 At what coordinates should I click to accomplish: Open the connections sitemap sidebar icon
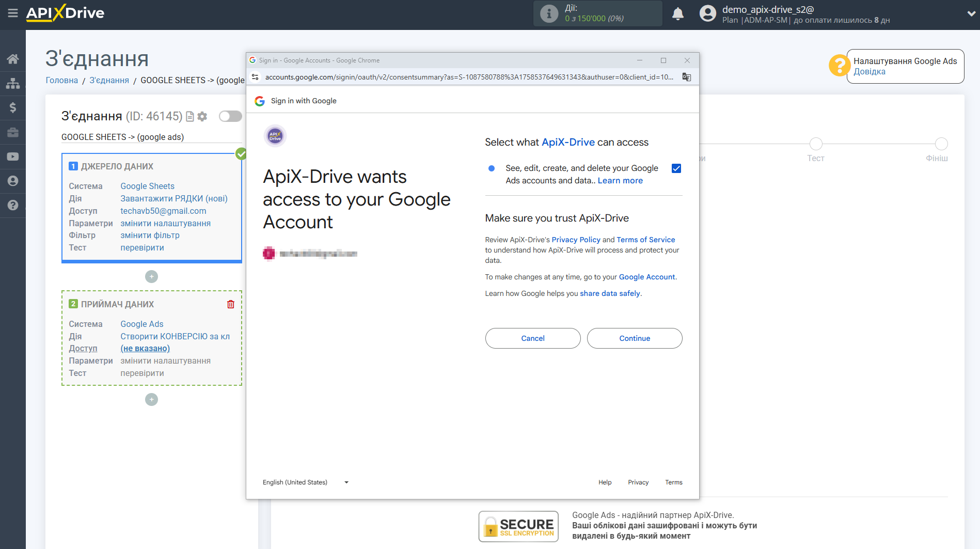(12, 83)
